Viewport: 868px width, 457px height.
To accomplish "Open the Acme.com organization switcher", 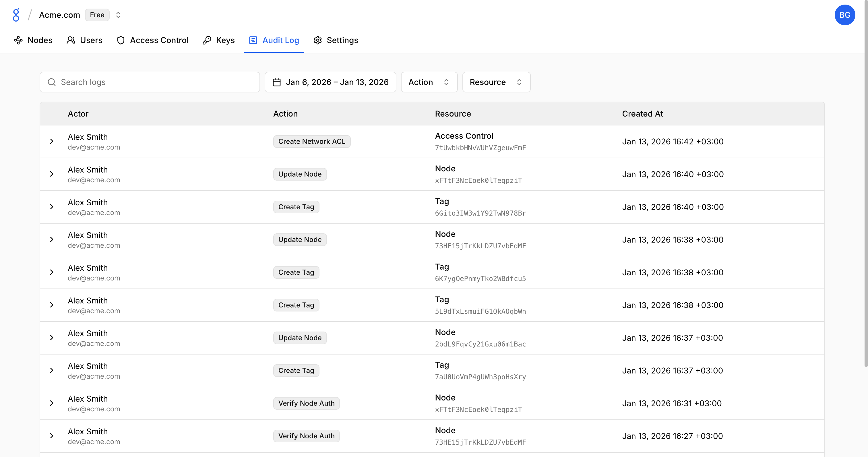I will click(118, 15).
